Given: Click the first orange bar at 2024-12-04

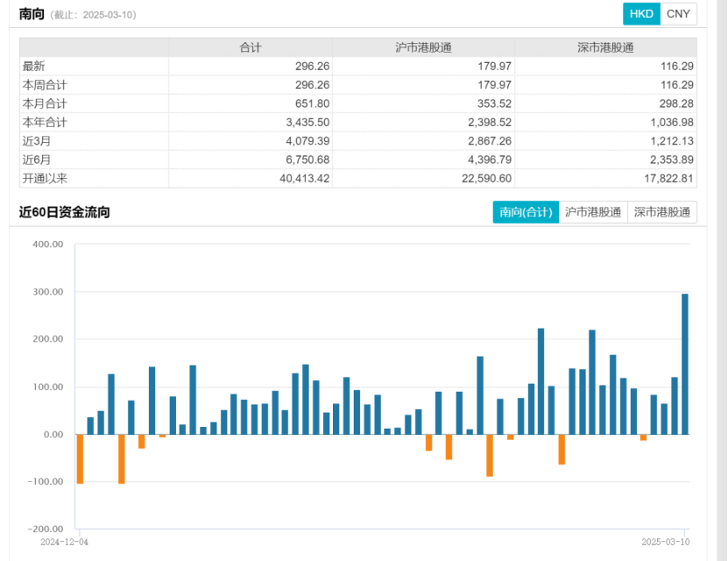Looking at the screenshot, I should 80,458.
